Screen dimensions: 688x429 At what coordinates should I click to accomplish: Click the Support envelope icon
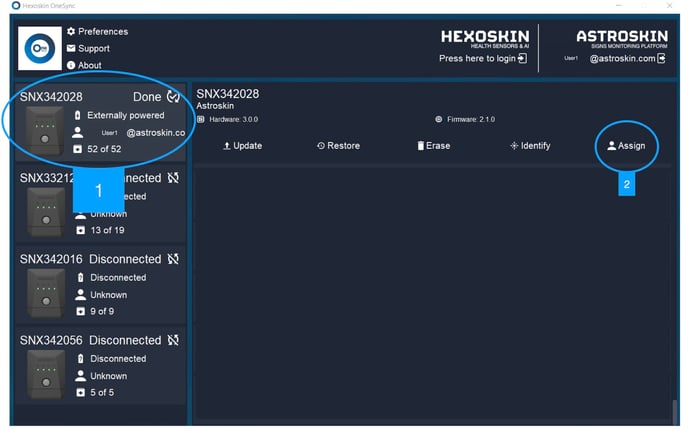click(71, 48)
